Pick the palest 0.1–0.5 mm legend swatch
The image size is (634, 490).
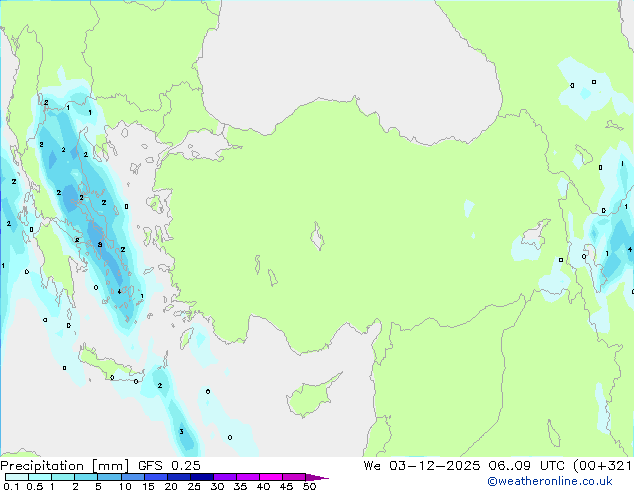17,477
